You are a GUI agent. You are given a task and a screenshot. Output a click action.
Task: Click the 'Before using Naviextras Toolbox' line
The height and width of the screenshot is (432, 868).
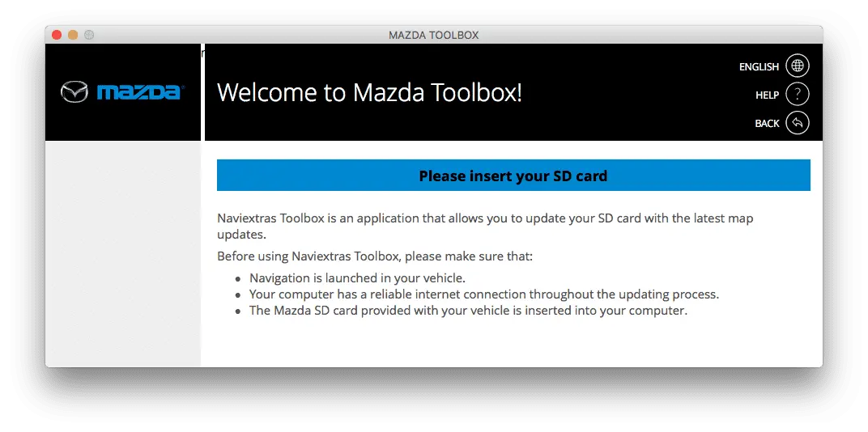tap(375, 256)
